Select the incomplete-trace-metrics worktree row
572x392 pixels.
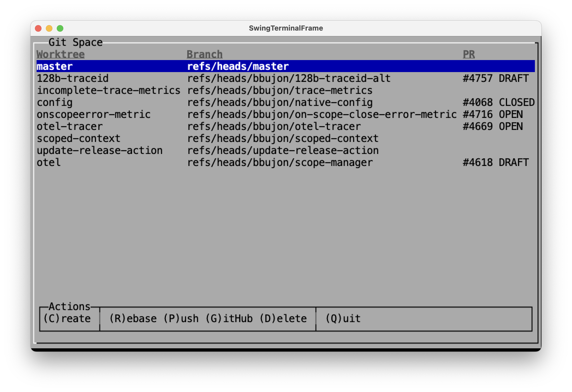pos(108,90)
